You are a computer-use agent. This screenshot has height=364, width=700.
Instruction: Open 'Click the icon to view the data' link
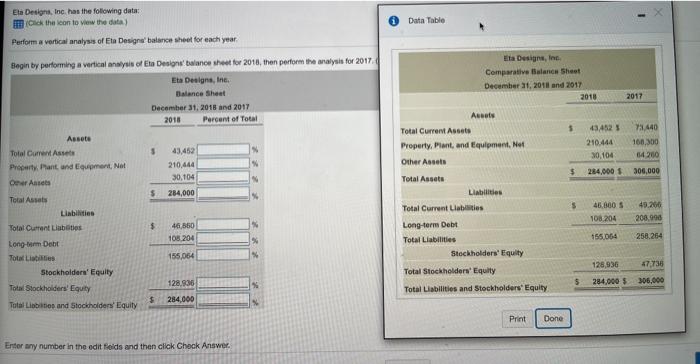pos(76,22)
